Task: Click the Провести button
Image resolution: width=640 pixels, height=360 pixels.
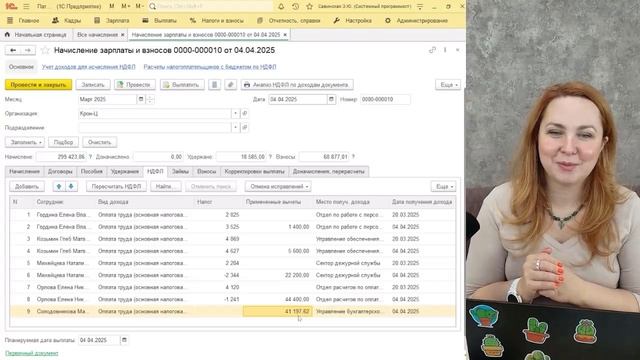Action: point(135,85)
